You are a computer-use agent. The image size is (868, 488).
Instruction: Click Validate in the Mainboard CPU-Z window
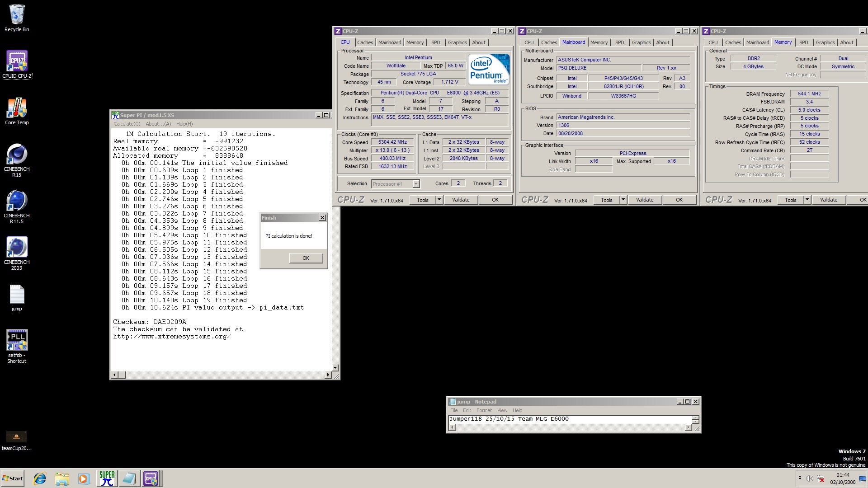click(645, 200)
